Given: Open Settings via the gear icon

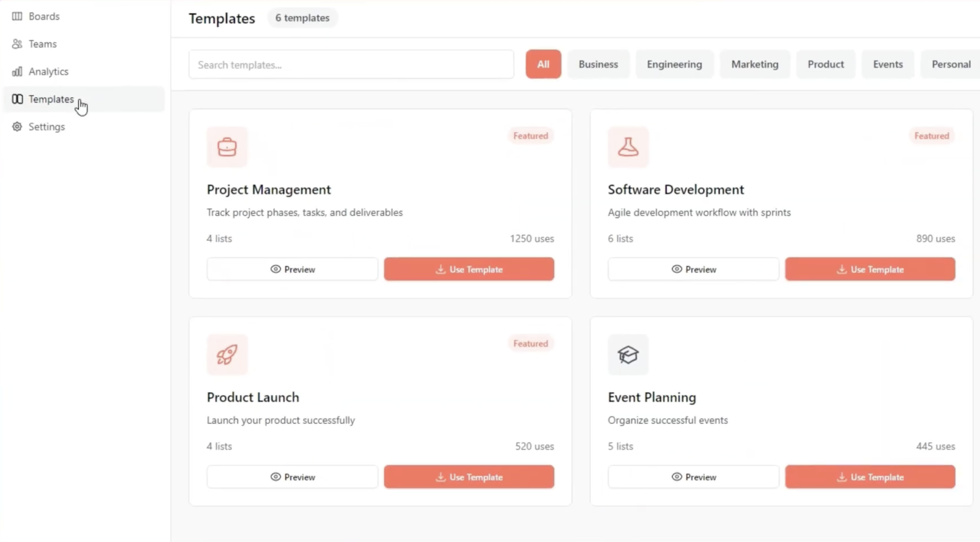Looking at the screenshot, I should pos(17,126).
